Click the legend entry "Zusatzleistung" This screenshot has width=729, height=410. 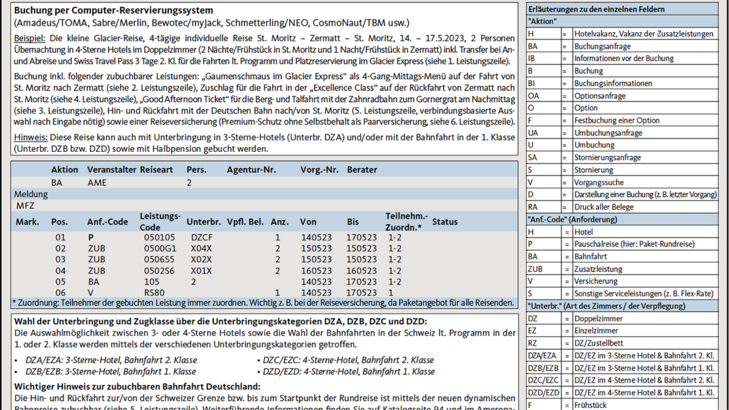[x=598, y=269]
